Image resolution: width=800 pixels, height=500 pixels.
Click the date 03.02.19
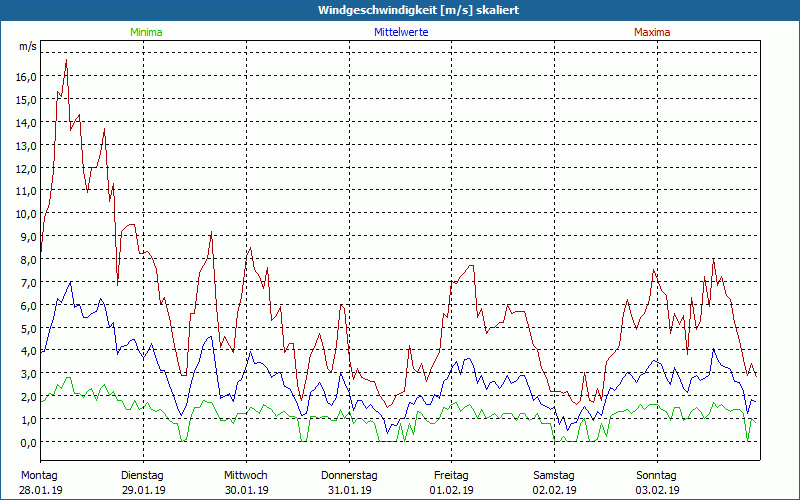(x=657, y=490)
